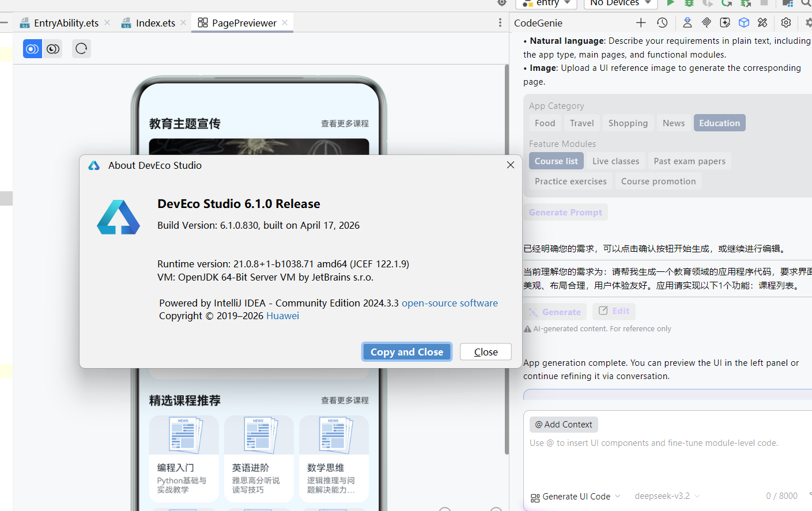Click the blue cube icon in CodeGenie toolbar
This screenshot has width=812, height=511.
pyautogui.click(x=744, y=23)
